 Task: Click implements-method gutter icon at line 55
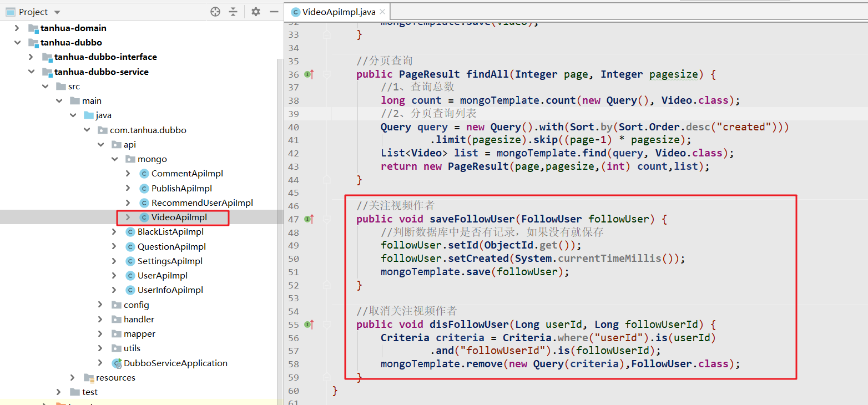click(309, 324)
